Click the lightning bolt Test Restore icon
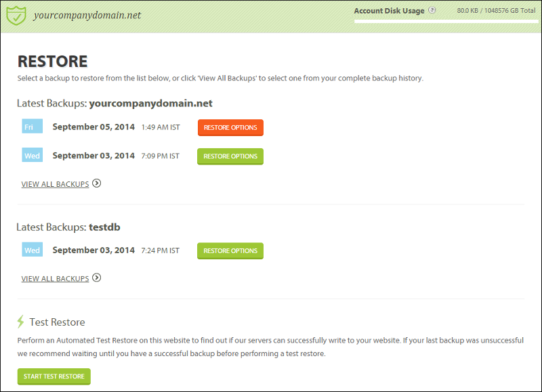The height and width of the screenshot is (392, 542). coord(22,322)
